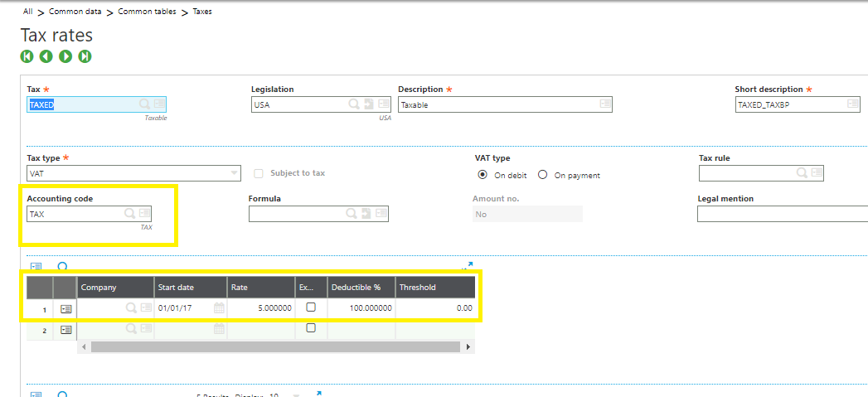
Task: Toggle the exempt checkbox in row 1
Action: click(x=311, y=307)
